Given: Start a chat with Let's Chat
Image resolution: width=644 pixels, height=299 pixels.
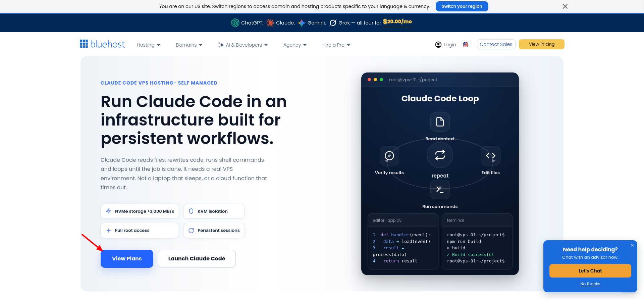Looking at the screenshot, I should tap(590, 271).
